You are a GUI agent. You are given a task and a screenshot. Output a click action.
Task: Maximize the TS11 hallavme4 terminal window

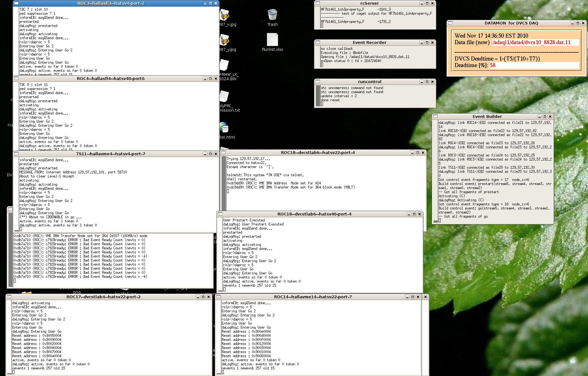tap(210, 154)
